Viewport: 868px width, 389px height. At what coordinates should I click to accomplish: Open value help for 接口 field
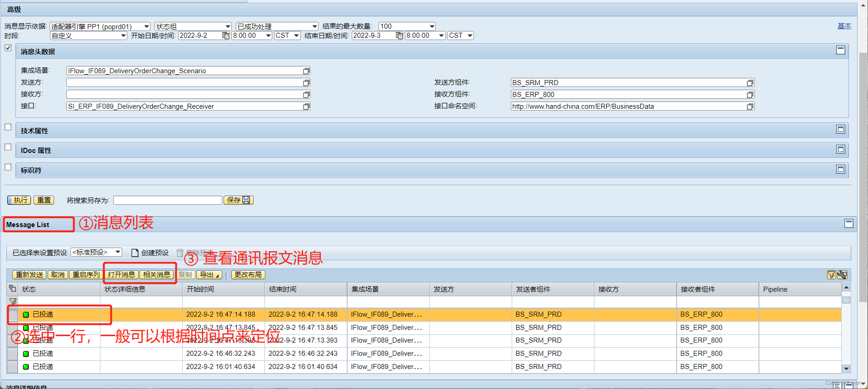pos(306,106)
